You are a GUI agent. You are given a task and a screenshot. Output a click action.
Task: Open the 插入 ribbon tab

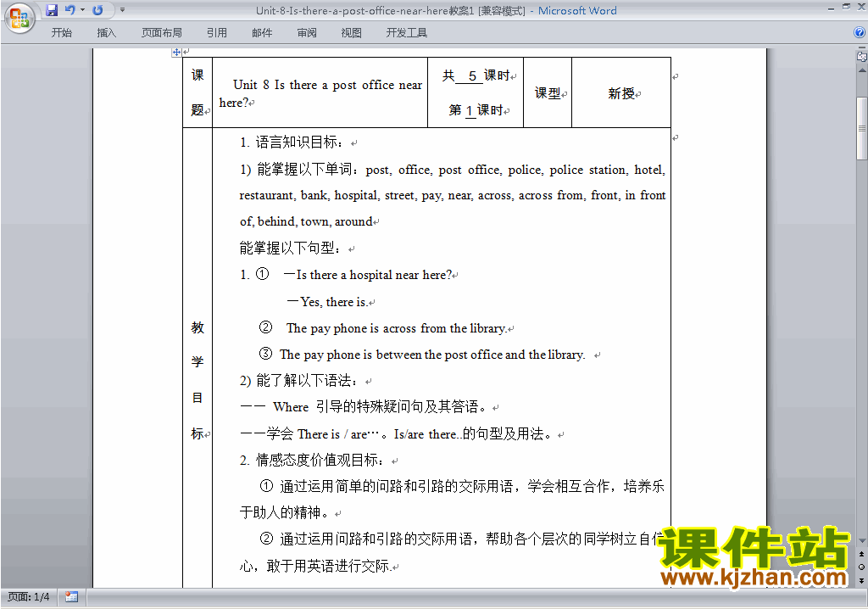click(106, 33)
